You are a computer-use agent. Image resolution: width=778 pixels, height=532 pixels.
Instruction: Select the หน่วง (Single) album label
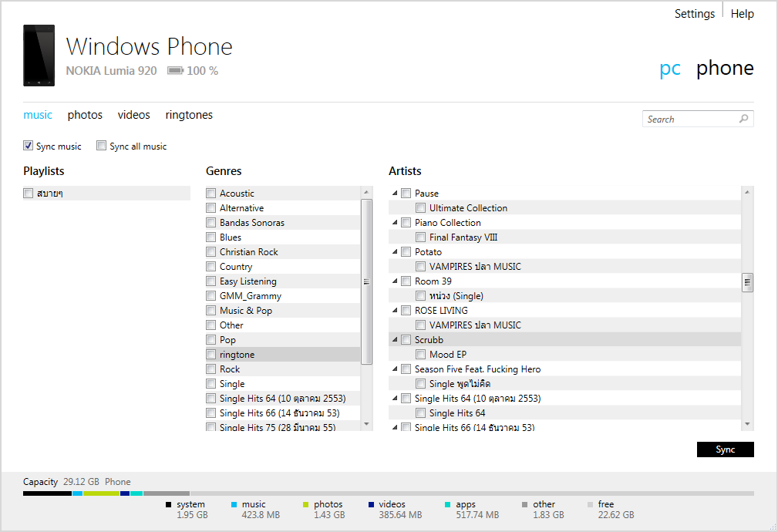pyautogui.click(x=456, y=296)
